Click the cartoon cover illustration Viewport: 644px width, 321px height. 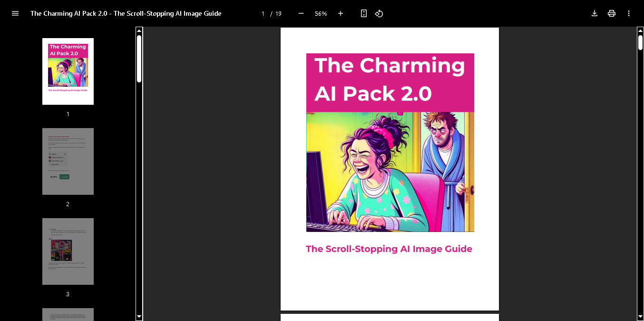[x=390, y=172]
